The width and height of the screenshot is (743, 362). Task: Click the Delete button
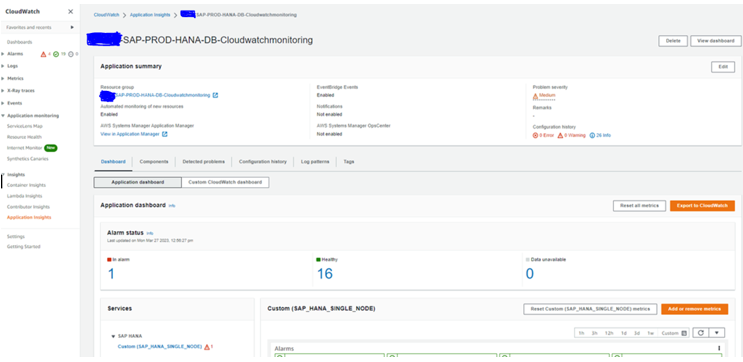(673, 41)
